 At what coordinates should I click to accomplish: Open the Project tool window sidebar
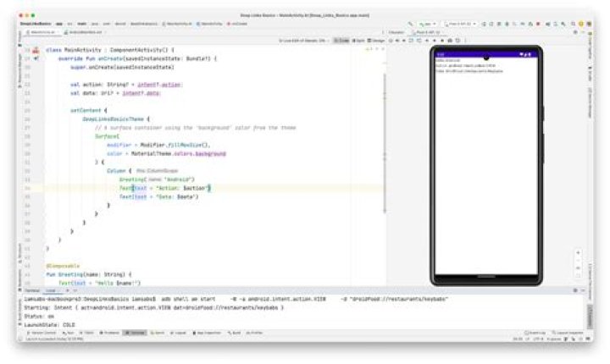pyautogui.click(x=20, y=37)
